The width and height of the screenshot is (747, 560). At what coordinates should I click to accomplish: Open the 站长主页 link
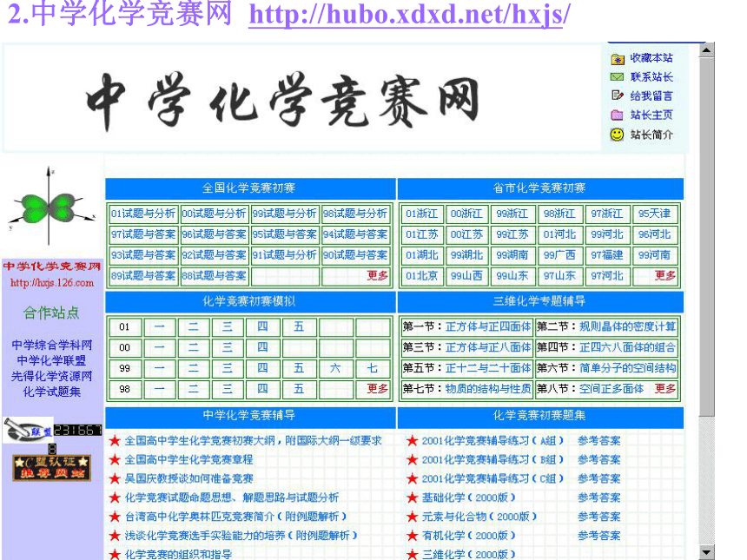point(651,115)
